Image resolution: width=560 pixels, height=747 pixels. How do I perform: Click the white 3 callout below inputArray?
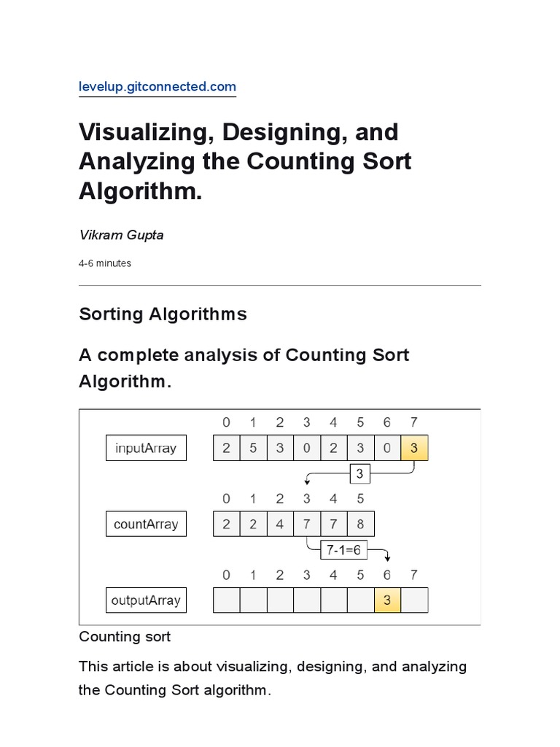pyautogui.click(x=359, y=474)
